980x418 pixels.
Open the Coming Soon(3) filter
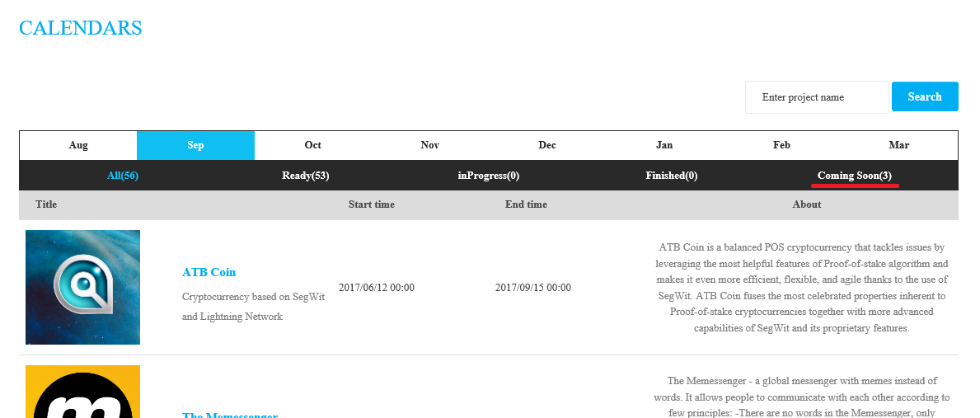(x=855, y=176)
